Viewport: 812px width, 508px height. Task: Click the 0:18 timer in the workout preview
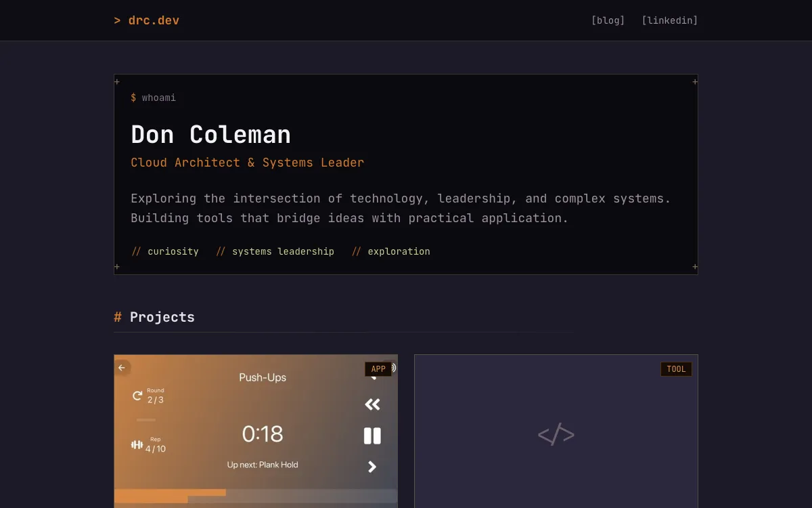point(263,433)
